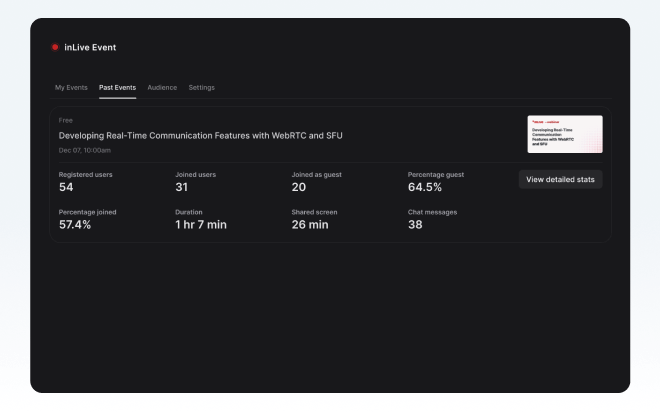The image size is (660, 413).
Task: Click the Percentage guest label
Action: 436,175
